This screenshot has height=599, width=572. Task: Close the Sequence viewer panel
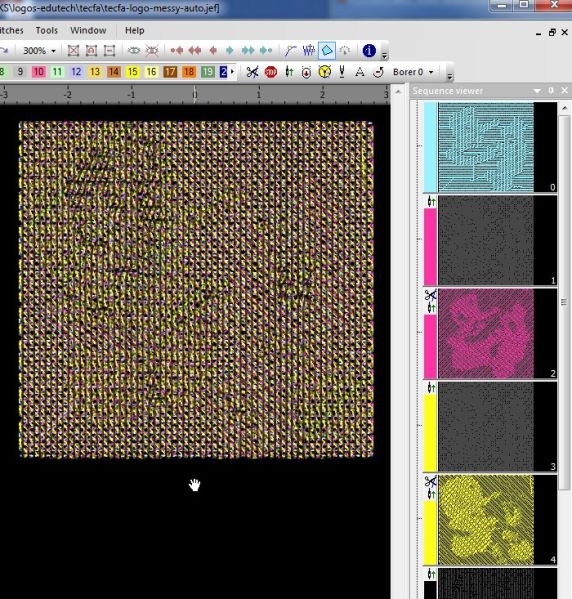pyautogui.click(x=564, y=91)
